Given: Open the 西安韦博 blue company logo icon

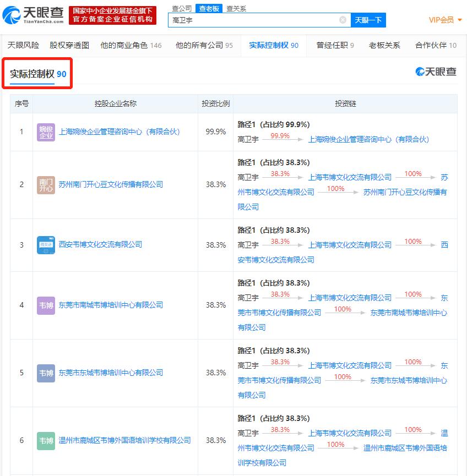Looking at the screenshot, I should [x=46, y=245].
